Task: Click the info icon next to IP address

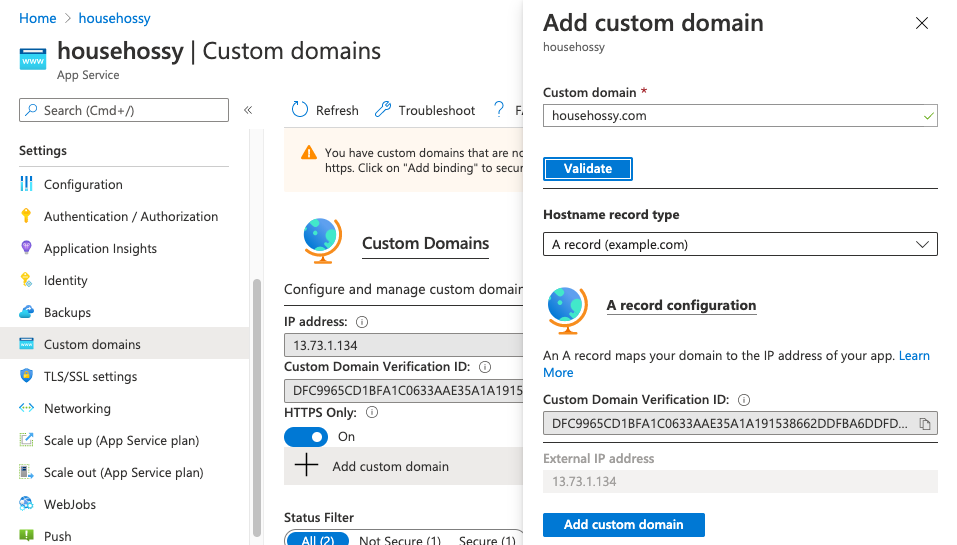Action: 362,322
